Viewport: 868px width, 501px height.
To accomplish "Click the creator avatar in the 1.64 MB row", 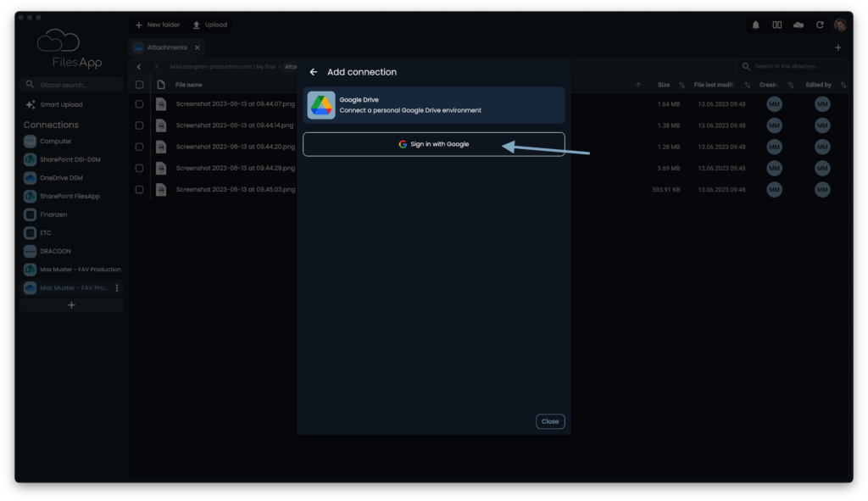I will (775, 104).
